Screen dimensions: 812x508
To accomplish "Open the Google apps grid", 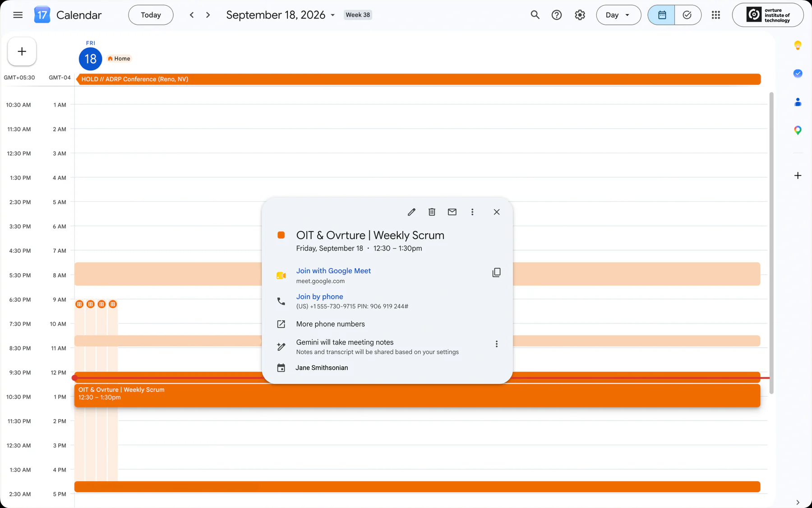I will pyautogui.click(x=716, y=15).
